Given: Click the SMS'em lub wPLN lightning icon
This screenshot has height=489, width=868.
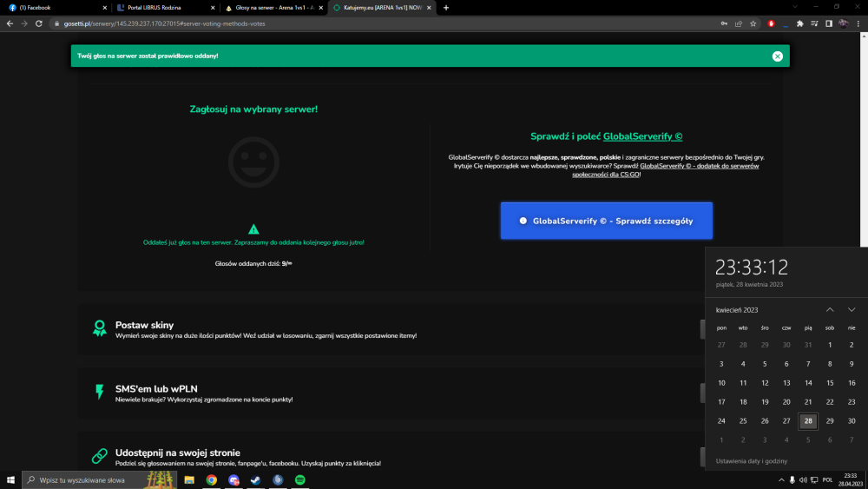Looking at the screenshot, I should pos(100,392).
